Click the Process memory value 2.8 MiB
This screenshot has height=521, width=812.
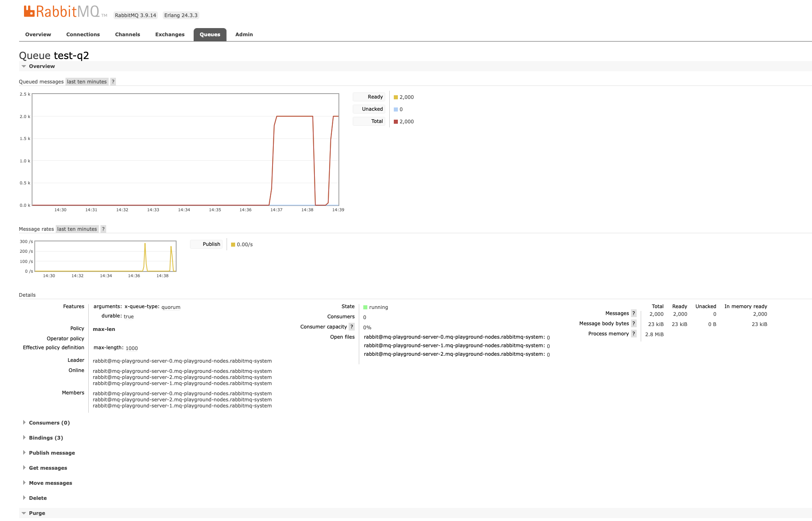(654, 335)
